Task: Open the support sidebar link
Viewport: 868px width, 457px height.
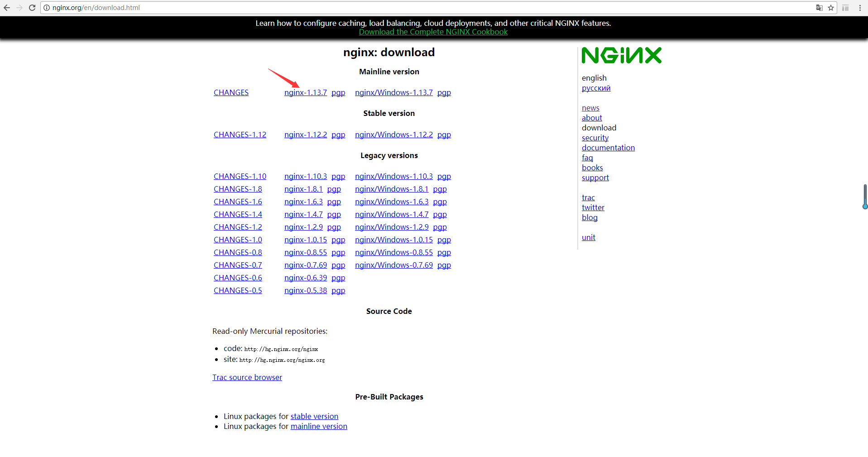Action: point(595,178)
